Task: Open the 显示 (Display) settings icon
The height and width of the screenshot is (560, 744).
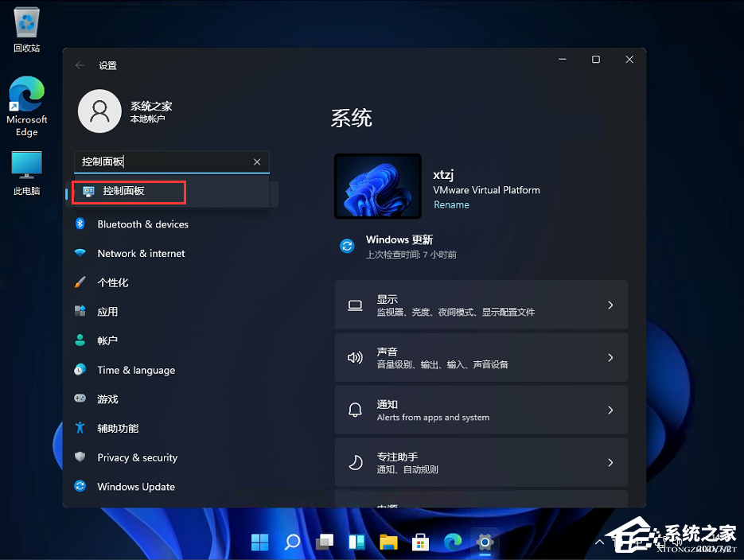Action: point(355,305)
